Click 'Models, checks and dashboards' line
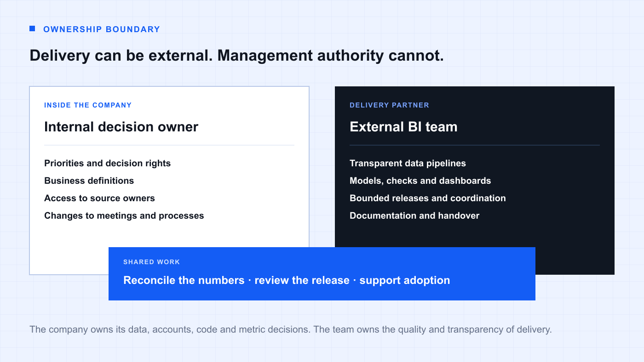This screenshot has height=362, width=644. coord(420,181)
